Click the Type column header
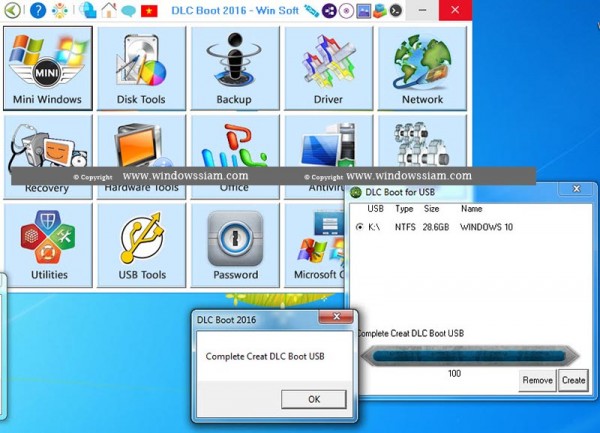 404,209
